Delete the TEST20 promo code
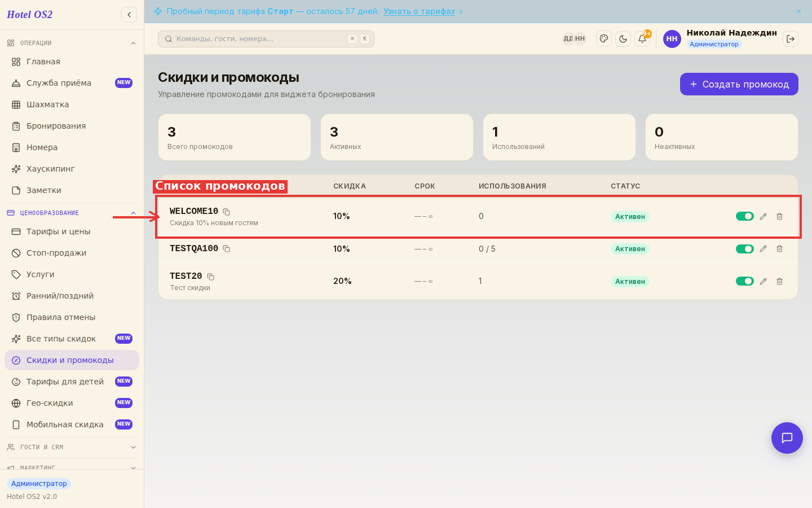This screenshot has width=812, height=508. (x=779, y=281)
